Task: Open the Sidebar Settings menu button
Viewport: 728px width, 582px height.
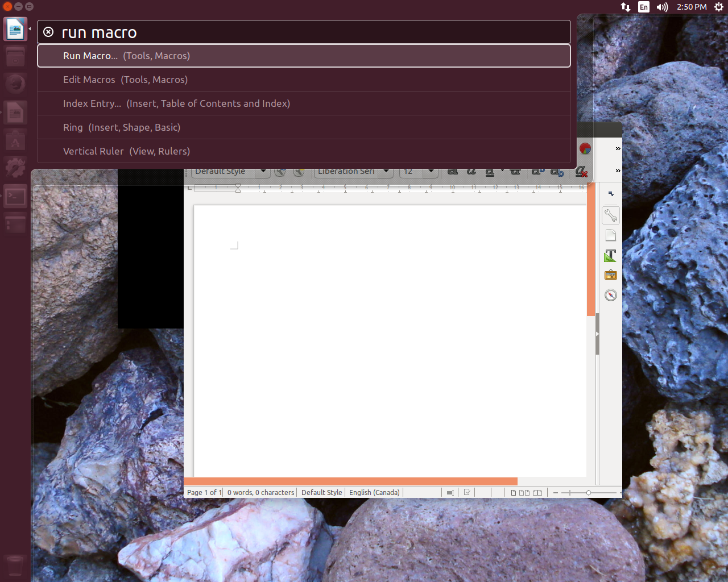Action: 611,194
